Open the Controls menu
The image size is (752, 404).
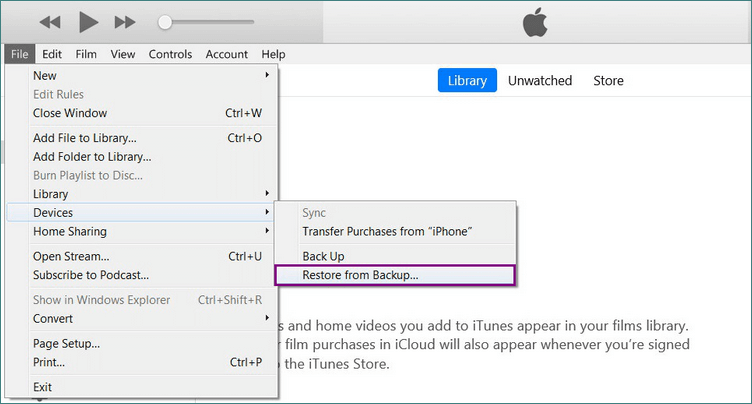pos(170,54)
